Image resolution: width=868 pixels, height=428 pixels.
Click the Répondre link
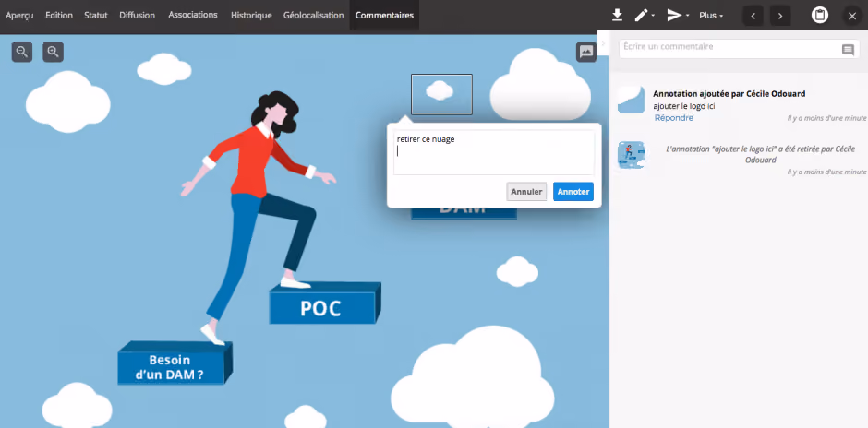pos(674,118)
